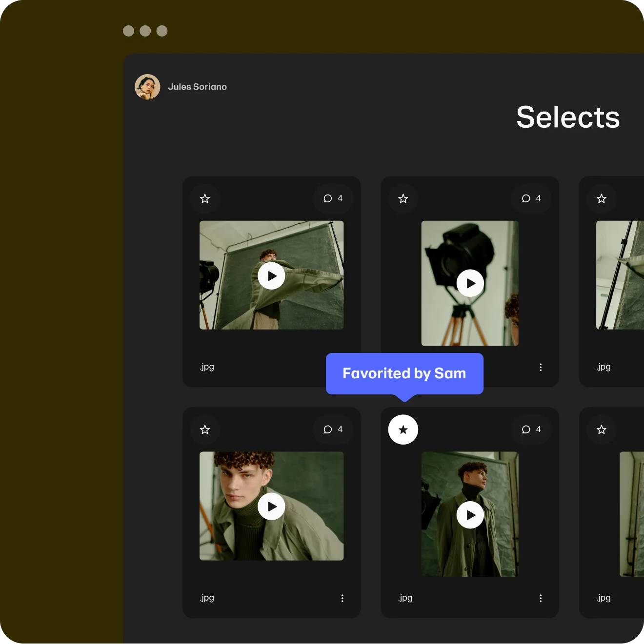644x644 pixels.
Task: Click the comment bubble showing 4 on the spotlight clip
Action: (x=531, y=198)
